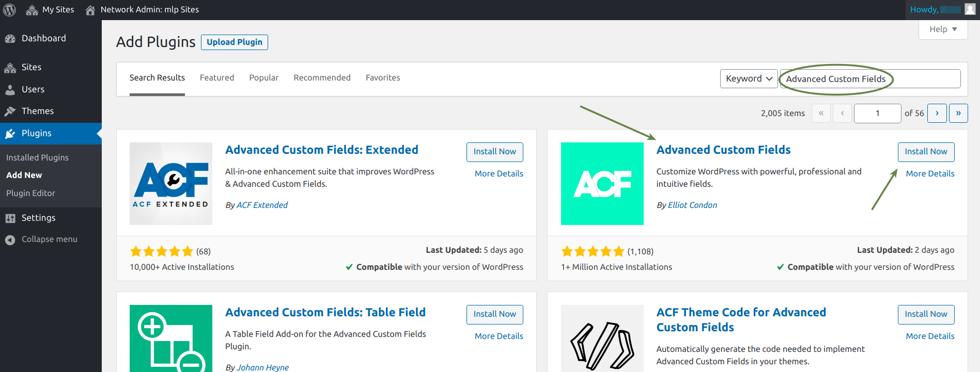View More Details for ACF: Extended
Viewport: 980px width, 372px height.
pos(499,174)
